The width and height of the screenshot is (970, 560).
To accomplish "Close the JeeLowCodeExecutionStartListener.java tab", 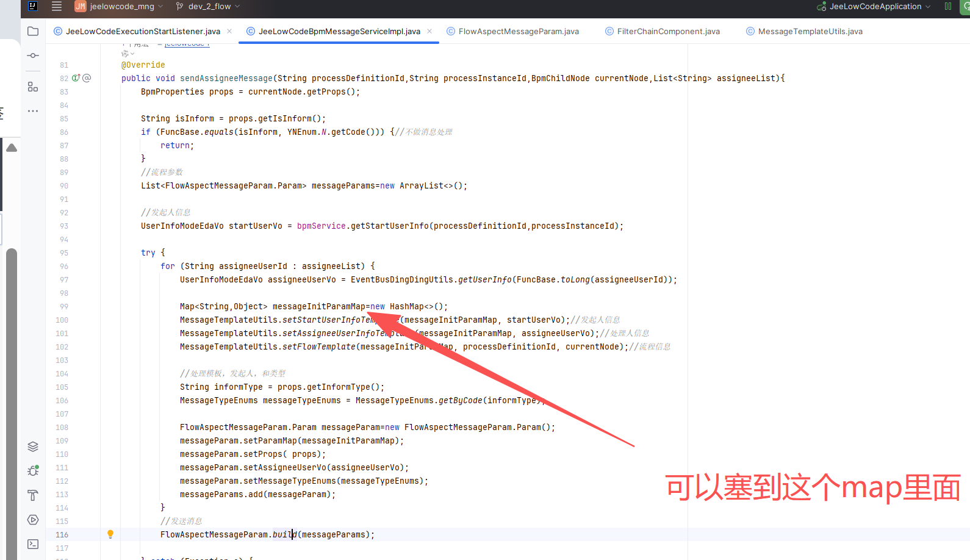I will pos(229,31).
